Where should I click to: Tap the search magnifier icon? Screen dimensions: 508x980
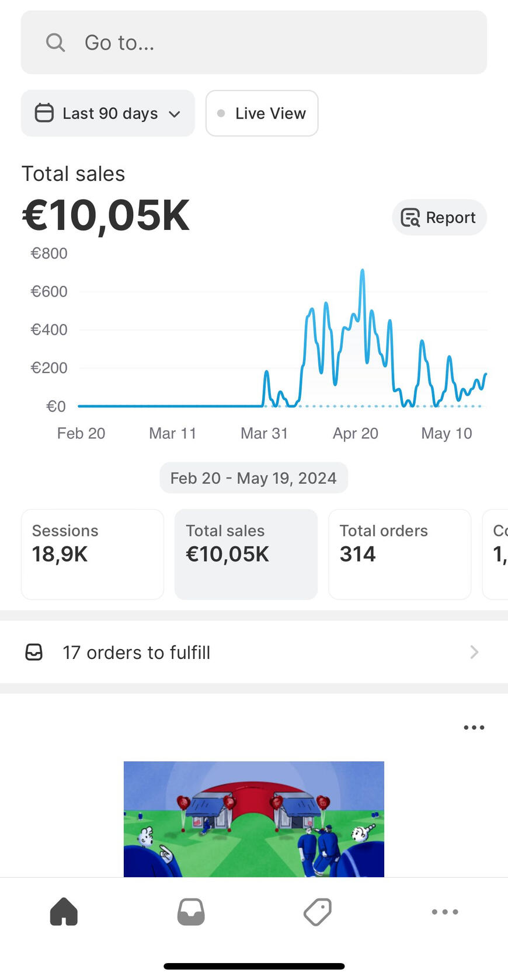55,43
